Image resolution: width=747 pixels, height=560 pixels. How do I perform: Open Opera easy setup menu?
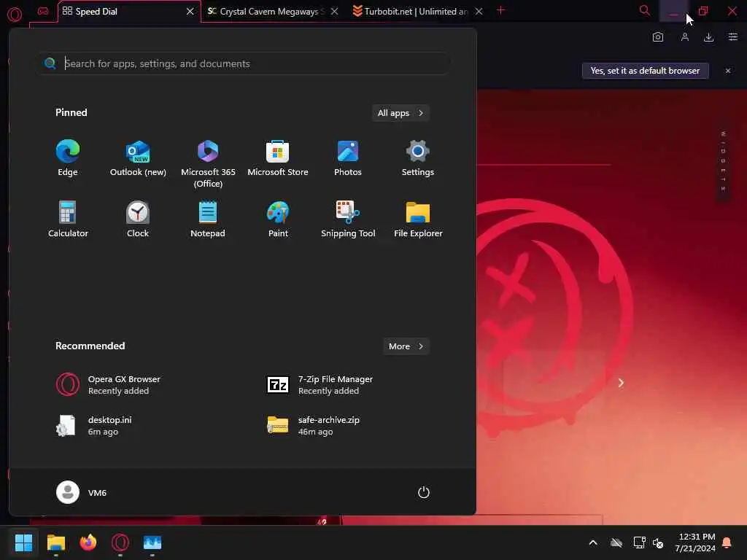point(733,37)
